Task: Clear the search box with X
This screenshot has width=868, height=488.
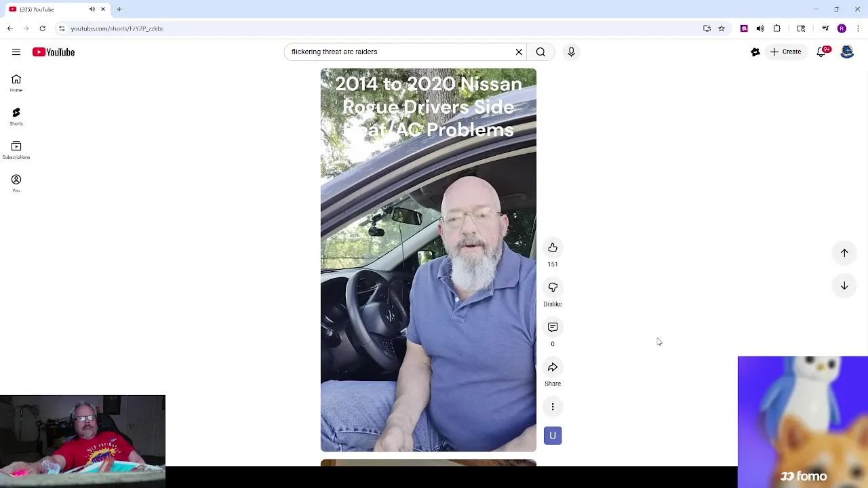Action: [x=519, y=52]
